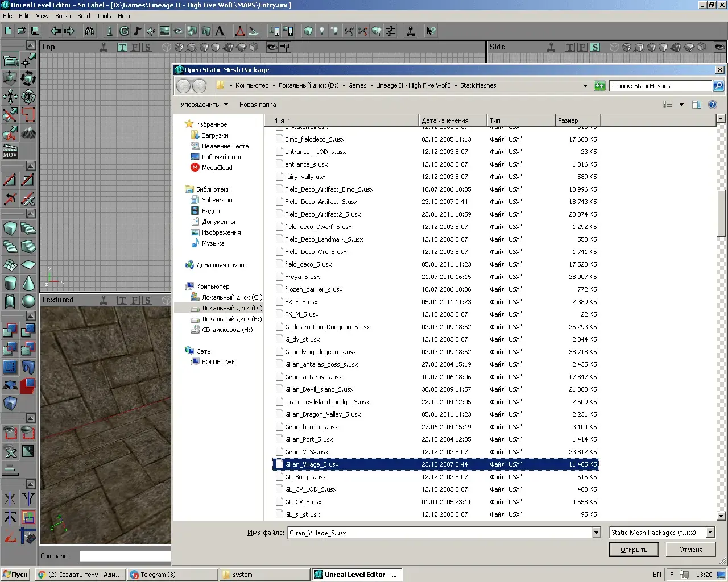Viewport: 728px width, 582px height.
Task: Open the View menu
Action: click(x=43, y=16)
